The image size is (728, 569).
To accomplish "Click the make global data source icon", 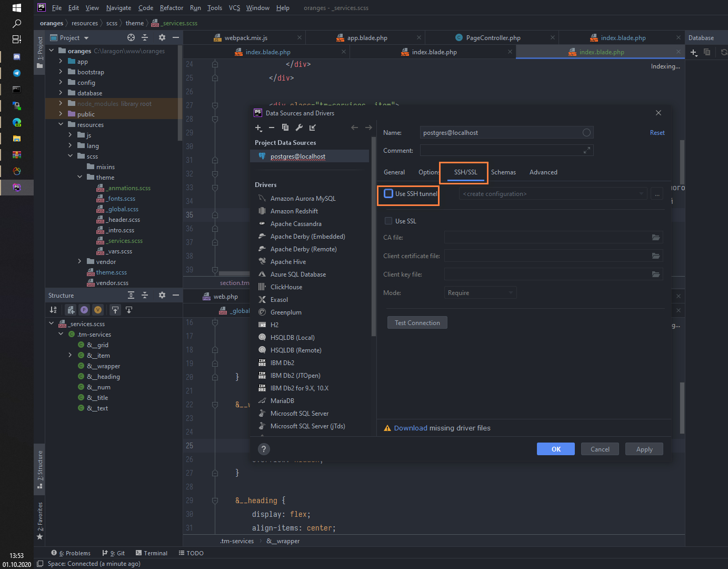I will (313, 127).
